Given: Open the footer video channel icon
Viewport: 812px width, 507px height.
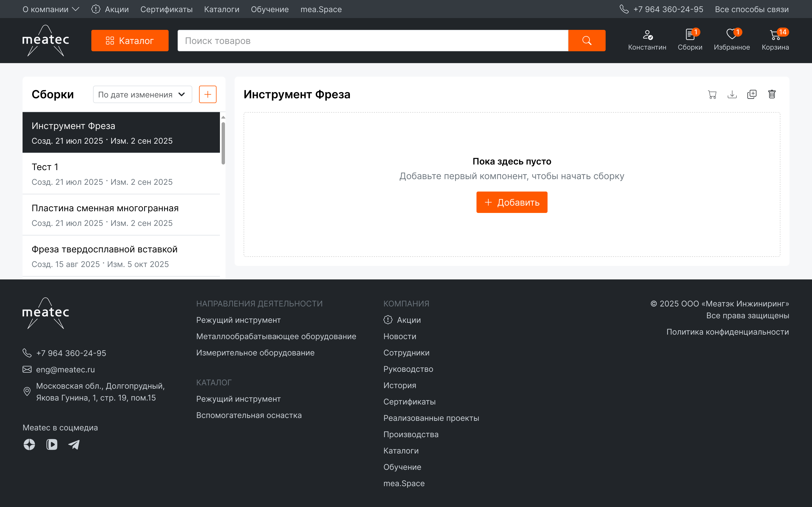Looking at the screenshot, I should (52, 445).
